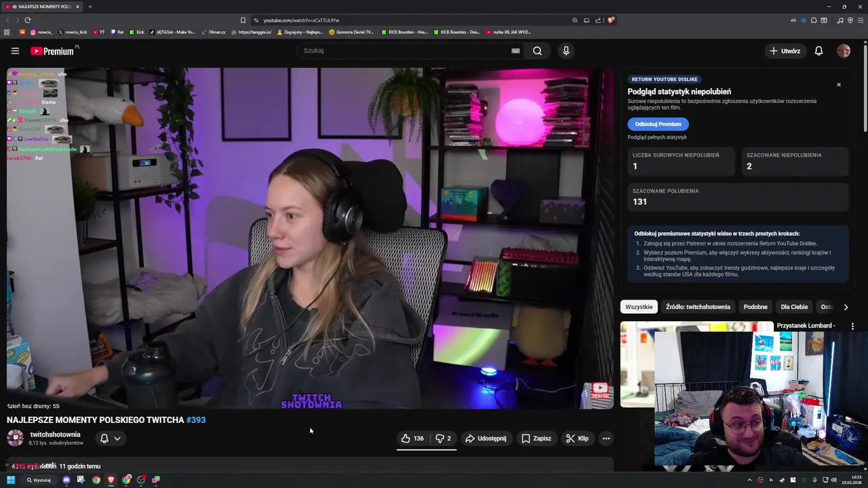Like the video with thumbs up 136

[412, 439]
